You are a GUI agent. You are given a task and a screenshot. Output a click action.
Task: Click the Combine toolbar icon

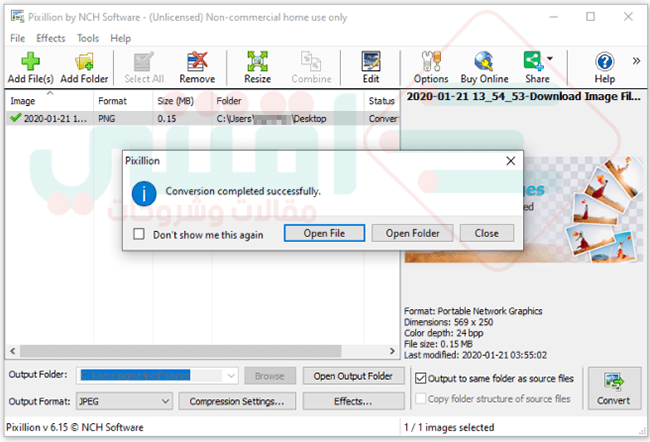(x=311, y=61)
